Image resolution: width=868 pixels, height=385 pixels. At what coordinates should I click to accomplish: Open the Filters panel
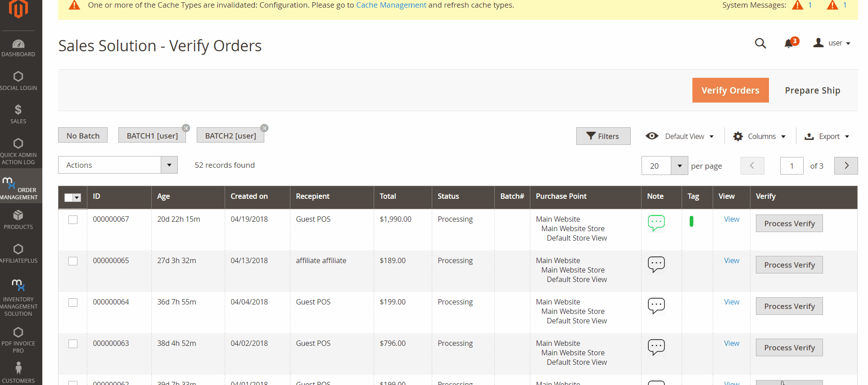pos(603,136)
